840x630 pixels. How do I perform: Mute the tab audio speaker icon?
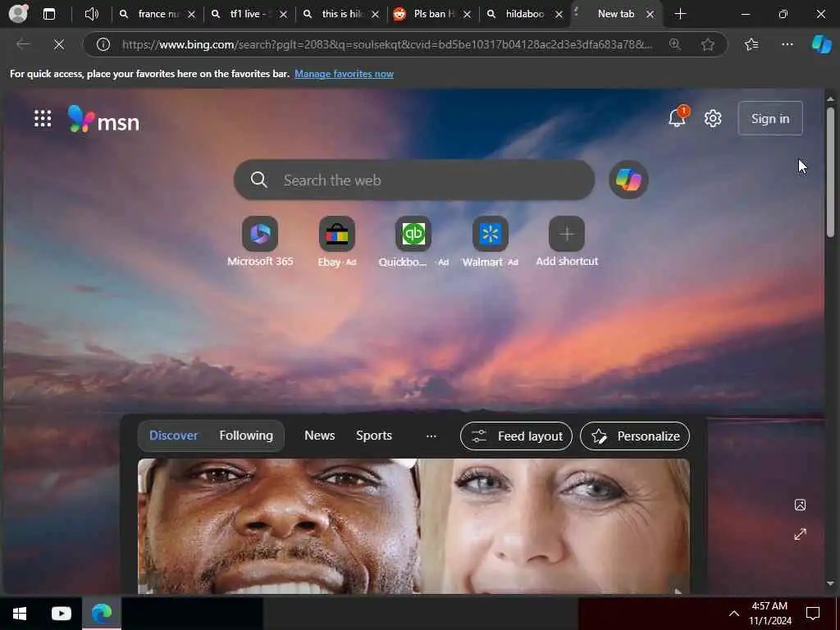click(x=92, y=14)
